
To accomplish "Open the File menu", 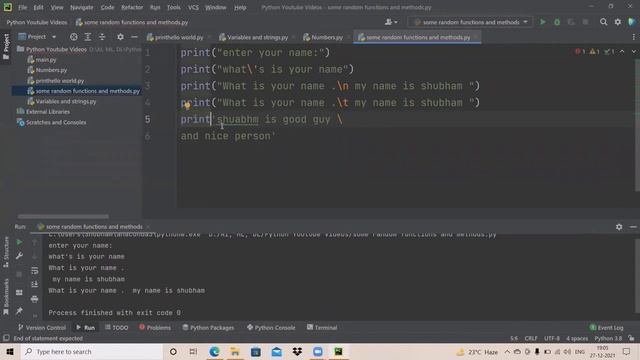I will [x=22, y=7].
